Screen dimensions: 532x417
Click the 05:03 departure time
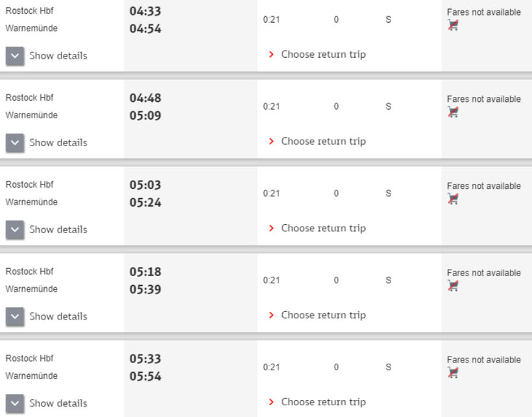(145, 185)
